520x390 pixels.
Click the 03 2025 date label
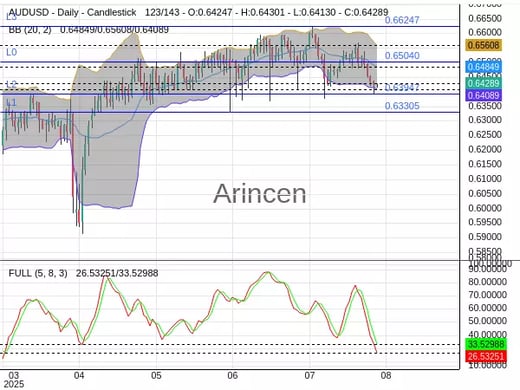pos(14,380)
